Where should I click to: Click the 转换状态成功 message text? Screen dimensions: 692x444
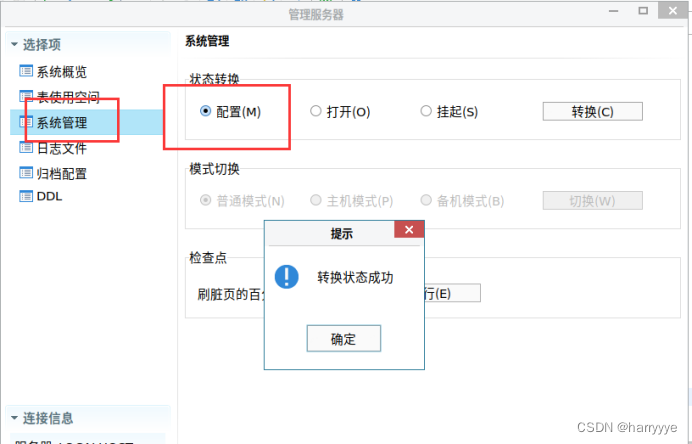pos(355,277)
